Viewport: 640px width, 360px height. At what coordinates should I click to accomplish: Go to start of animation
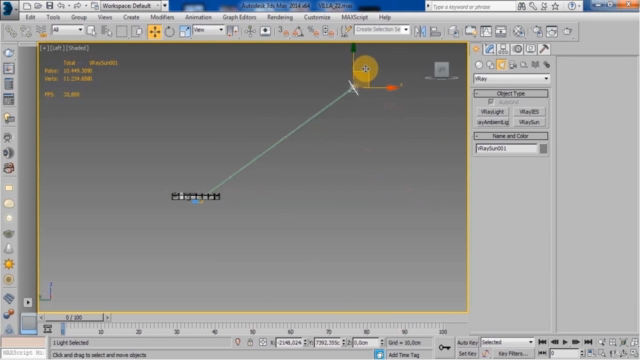[542, 342]
